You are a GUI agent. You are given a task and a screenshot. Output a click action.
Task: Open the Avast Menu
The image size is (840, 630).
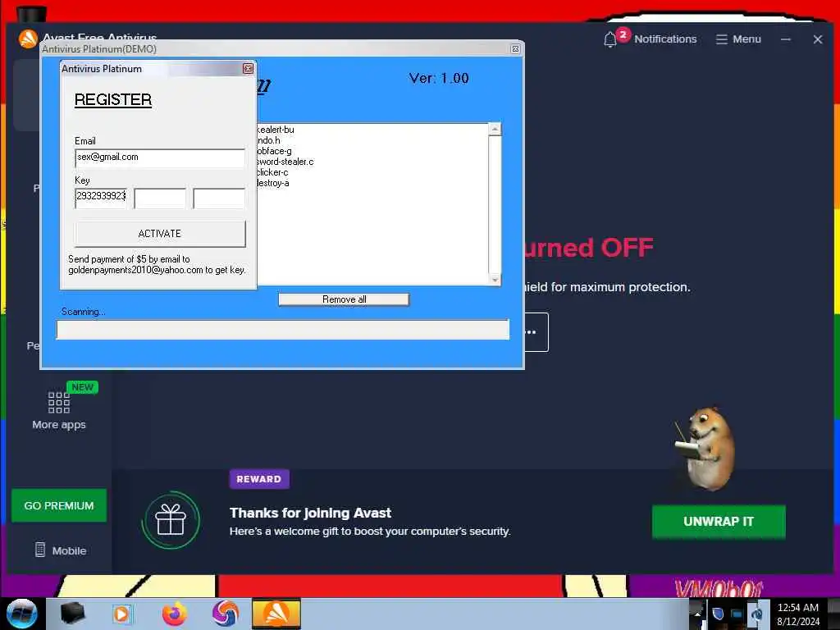tap(738, 39)
